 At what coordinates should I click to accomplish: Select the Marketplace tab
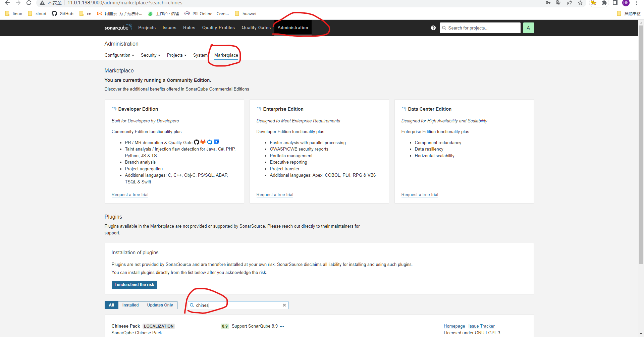pos(226,55)
